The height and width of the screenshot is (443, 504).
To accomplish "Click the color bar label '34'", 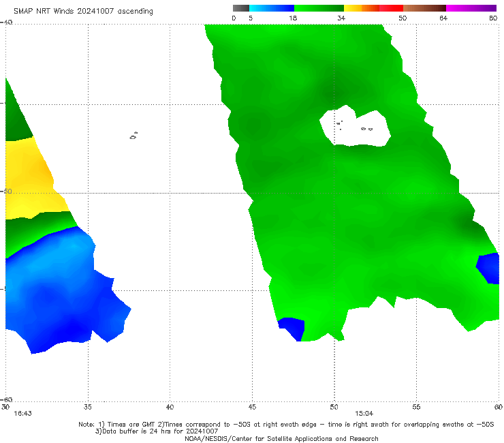I will point(341,18).
